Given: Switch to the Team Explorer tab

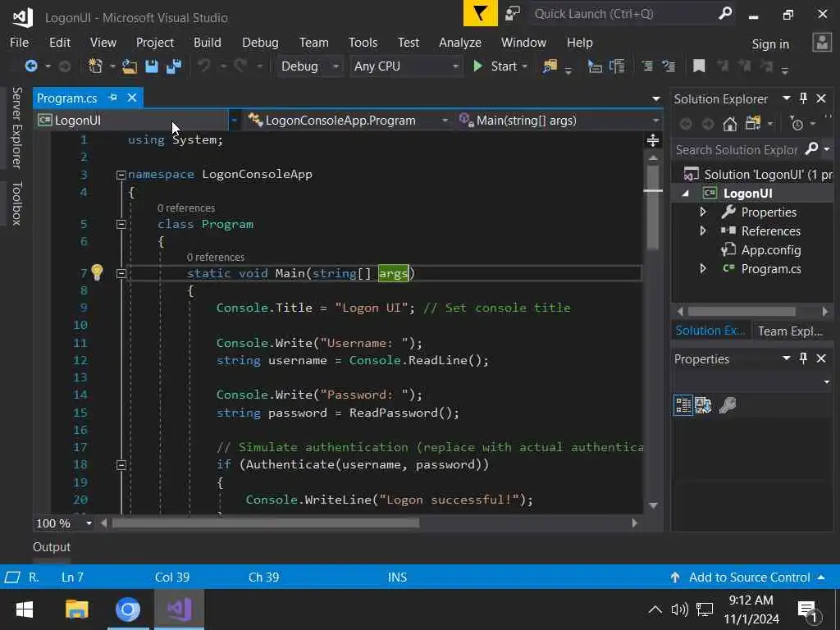Looking at the screenshot, I should click(790, 331).
